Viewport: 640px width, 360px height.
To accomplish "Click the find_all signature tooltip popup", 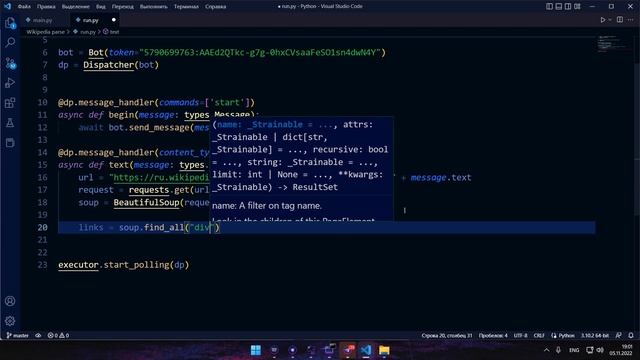I will click(302, 169).
